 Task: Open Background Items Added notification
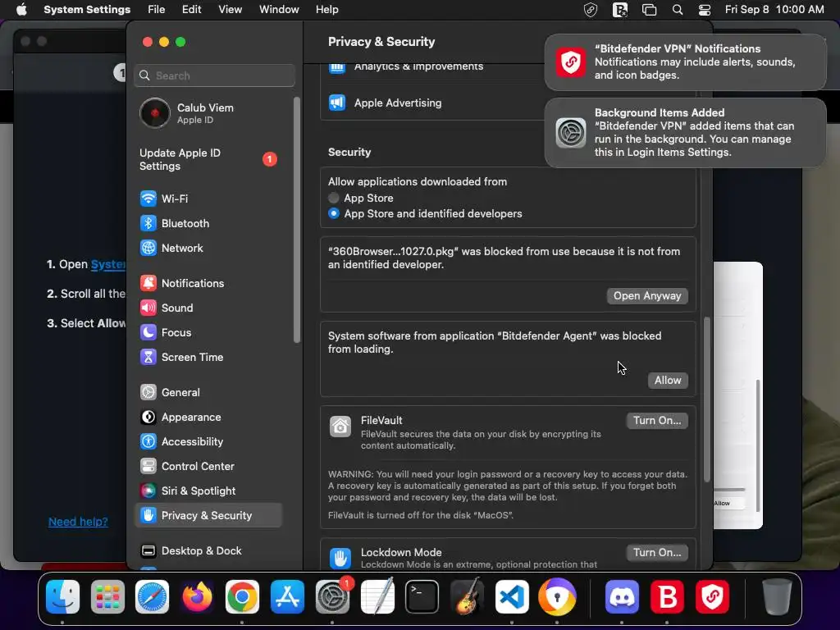coord(685,133)
